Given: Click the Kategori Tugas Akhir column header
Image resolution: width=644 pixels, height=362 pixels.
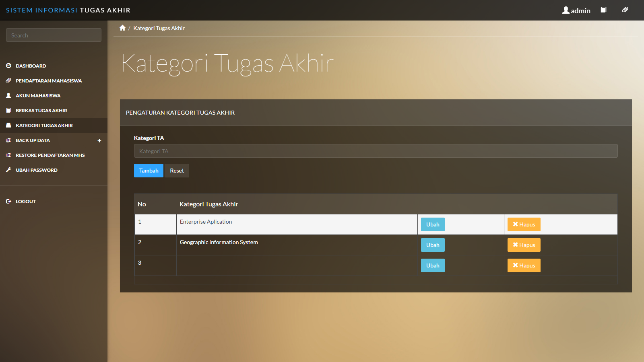Looking at the screenshot, I should tap(208, 204).
